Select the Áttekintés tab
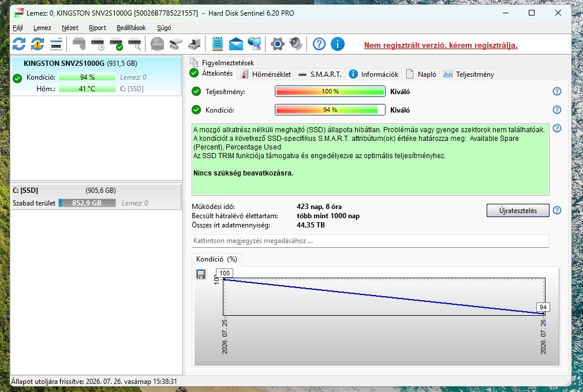This screenshot has height=392, width=583. [x=212, y=73]
